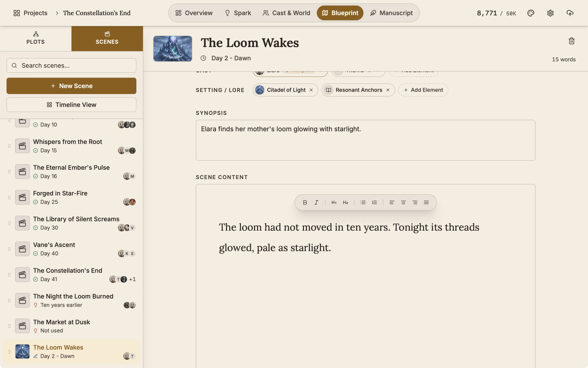588x368 pixels.
Task: Click the clock icon beside Day 2 - Dawn
Action: [203, 58]
